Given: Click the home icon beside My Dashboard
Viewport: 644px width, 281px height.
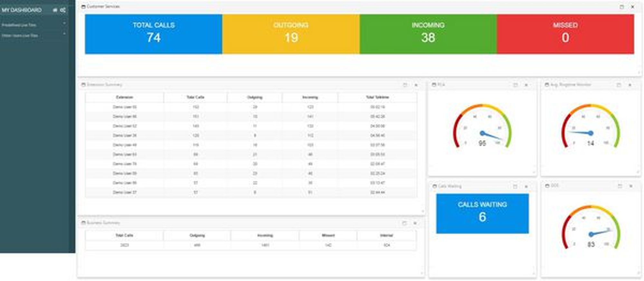Looking at the screenshot, I should (x=55, y=10).
